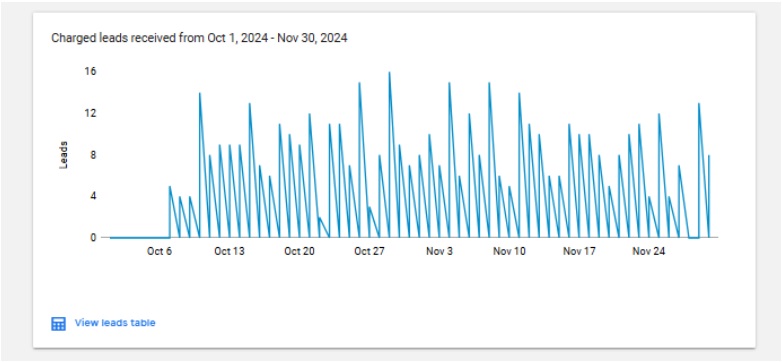Click the Nov 3 date label
The width and height of the screenshot is (782, 362).
point(439,251)
